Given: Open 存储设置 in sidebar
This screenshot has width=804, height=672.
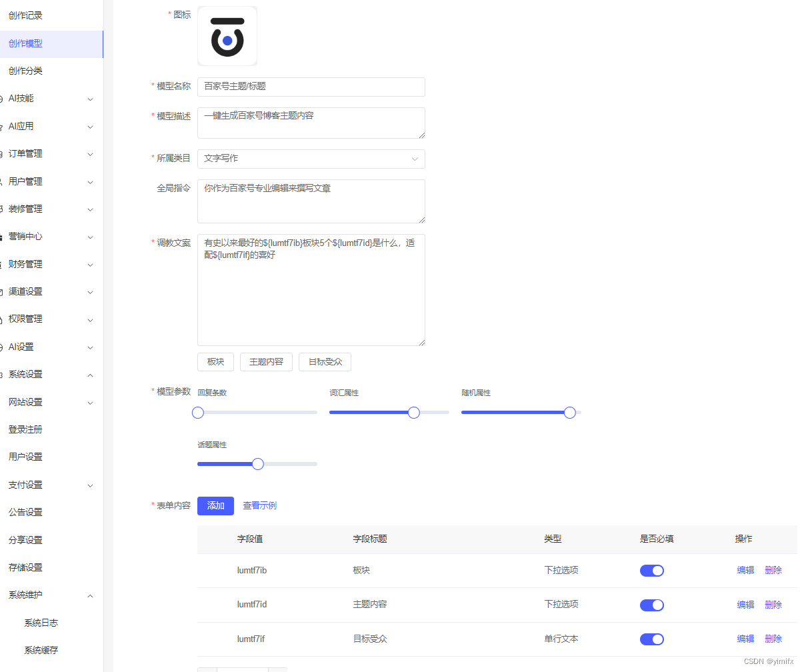Looking at the screenshot, I should pyautogui.click(x=25, y=567).
